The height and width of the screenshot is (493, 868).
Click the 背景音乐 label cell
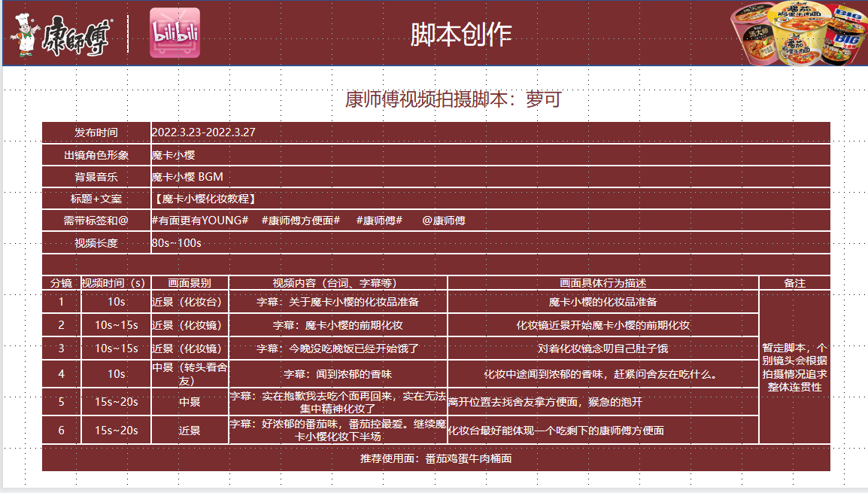pos(96,177)
